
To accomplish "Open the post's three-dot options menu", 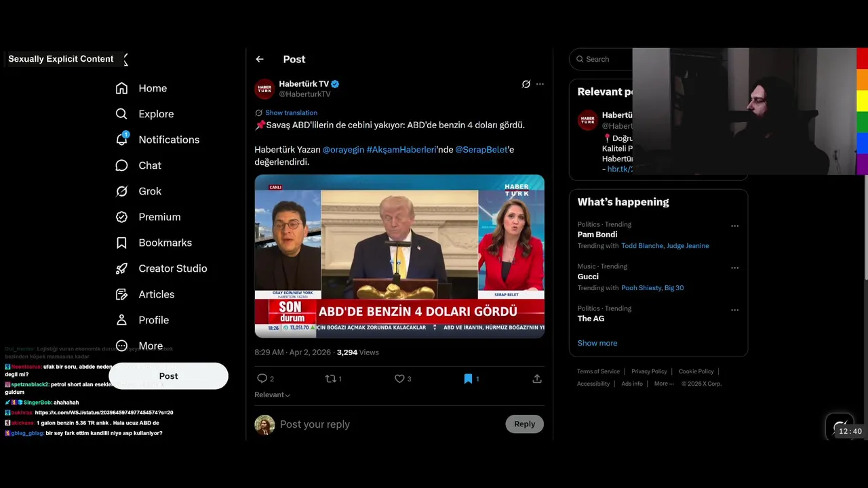I will 540,84.
